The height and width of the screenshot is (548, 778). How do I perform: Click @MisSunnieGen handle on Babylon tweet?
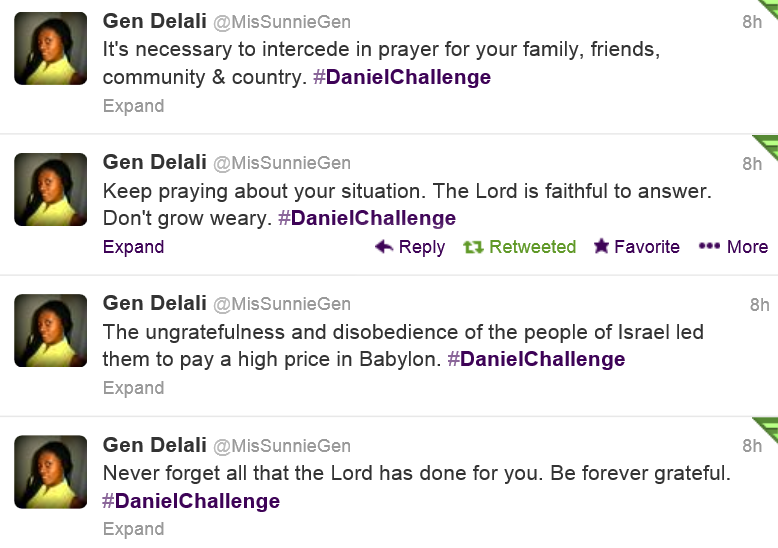tap(283, 305)
